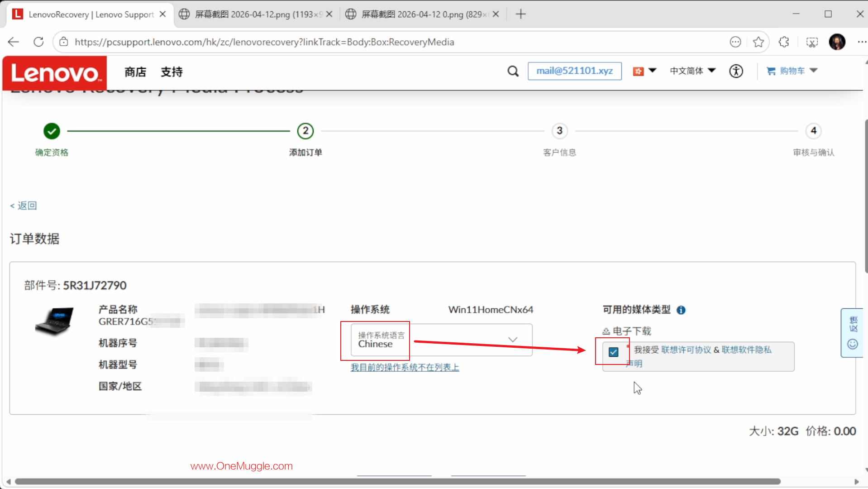Click step 1 确定资格 indicator
Image resolution: width=868 pixels, height=489 pixels.
pos(52,131)
